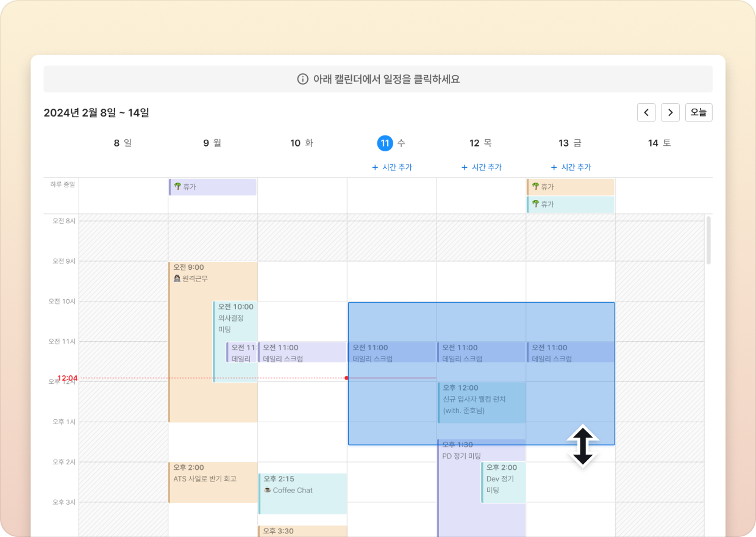The image size is (756, 537).
Task: Click the 하루 종일 row label
Action: pos(63,184)
